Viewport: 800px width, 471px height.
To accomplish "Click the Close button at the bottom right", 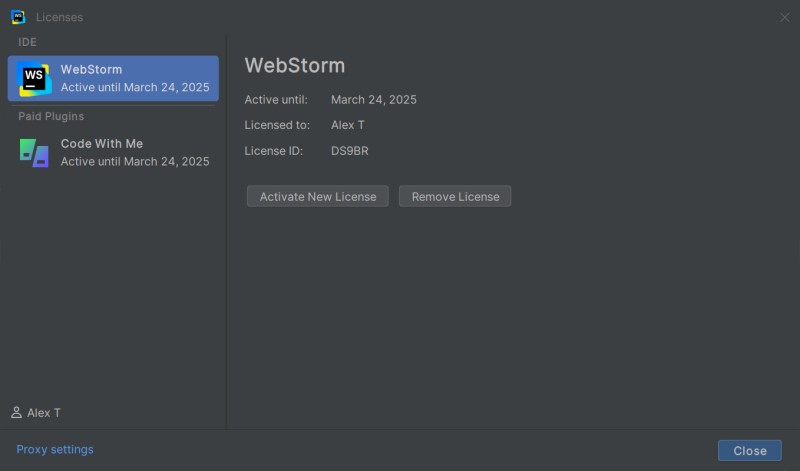I will tap(749, 451).
